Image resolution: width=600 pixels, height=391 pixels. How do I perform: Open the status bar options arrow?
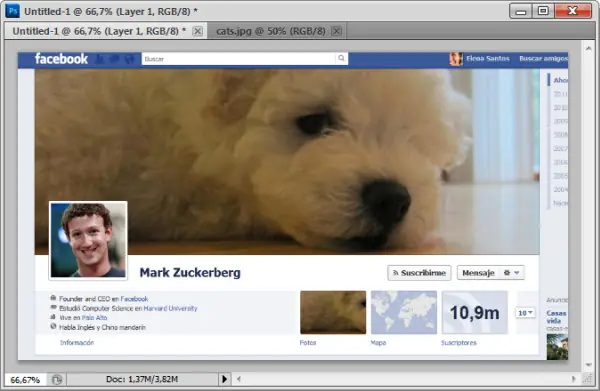[x=225, y=379]
